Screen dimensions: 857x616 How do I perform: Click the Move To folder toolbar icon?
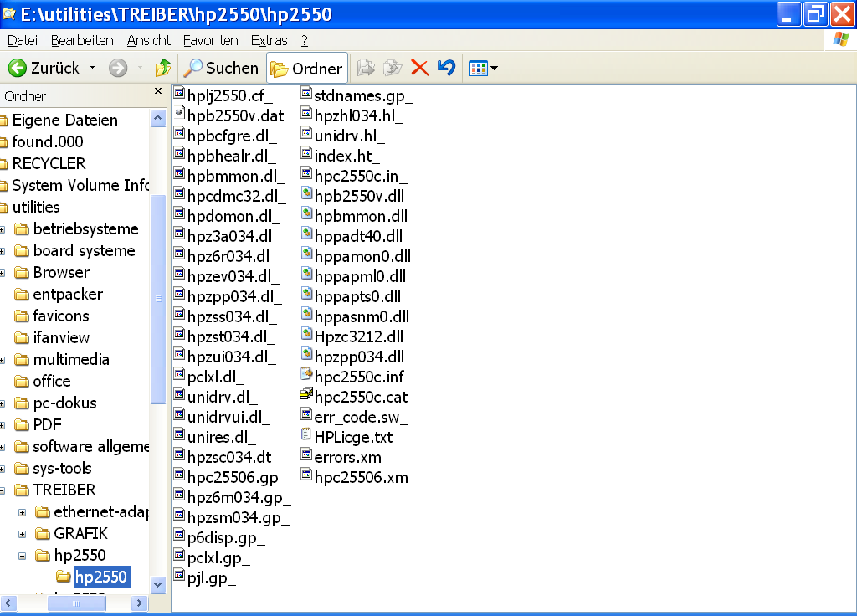point(366,68)
